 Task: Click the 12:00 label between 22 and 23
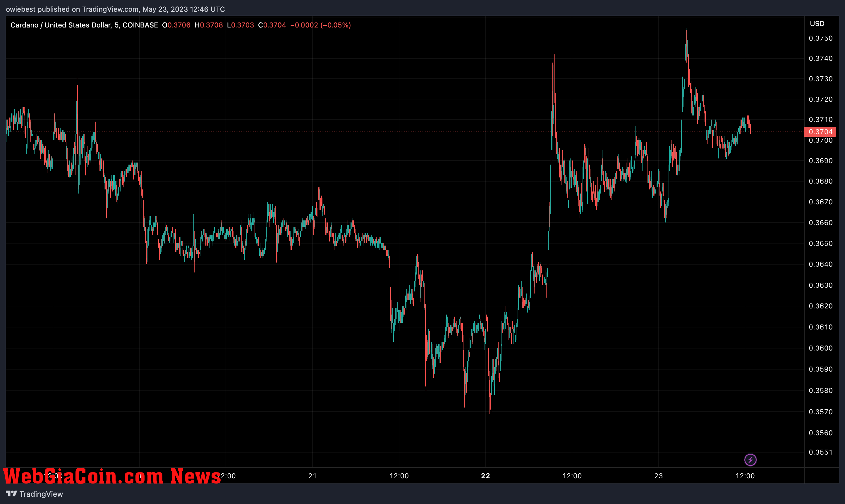tap(572, 476)
